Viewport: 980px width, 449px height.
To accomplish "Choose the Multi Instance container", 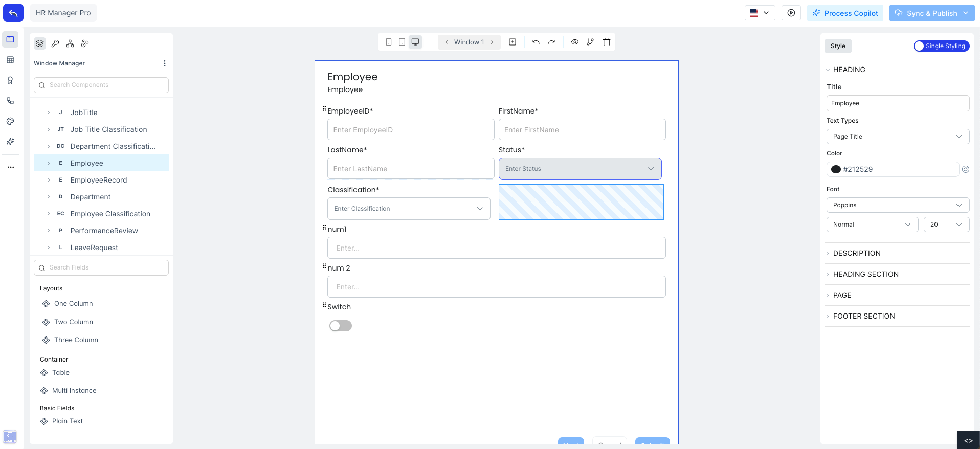I will 74,391.
